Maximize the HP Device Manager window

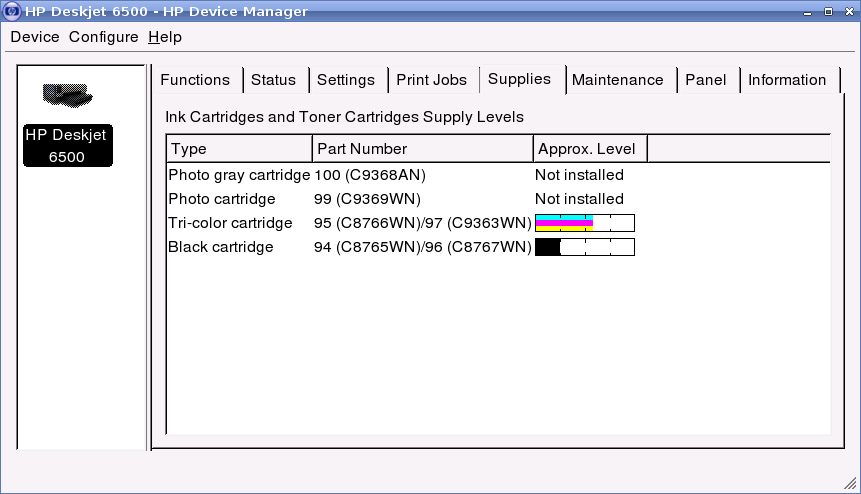click(x=828, y=12)
